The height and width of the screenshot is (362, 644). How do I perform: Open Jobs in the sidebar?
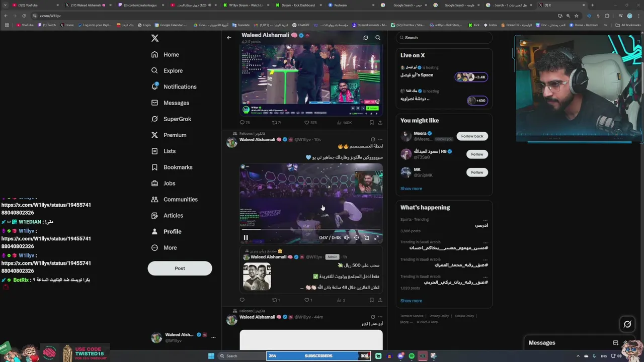(x=163, y=183)
